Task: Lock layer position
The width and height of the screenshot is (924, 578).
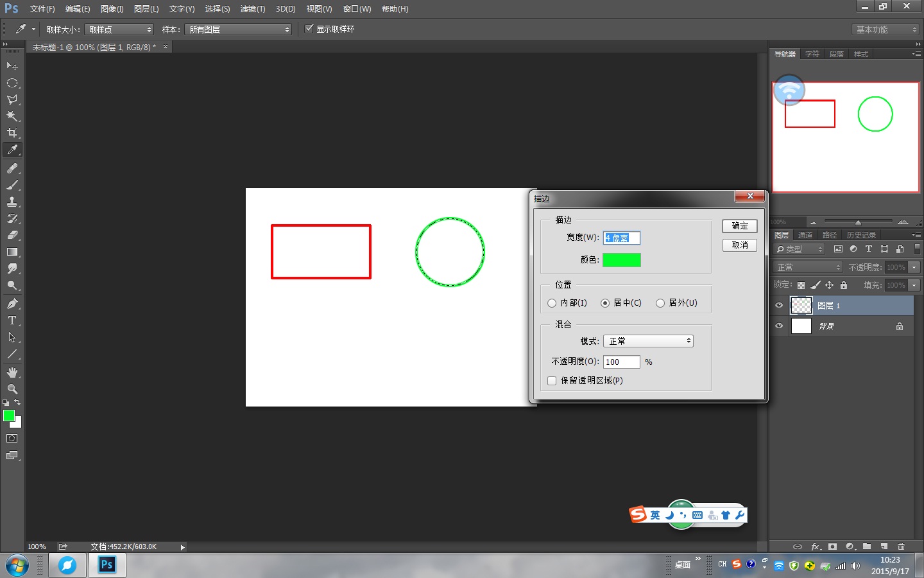Action: (x=829, y=285)
